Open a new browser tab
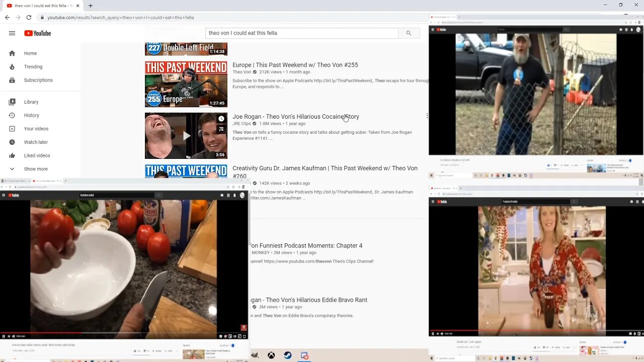The image size is (644, 362). point(91,6)
